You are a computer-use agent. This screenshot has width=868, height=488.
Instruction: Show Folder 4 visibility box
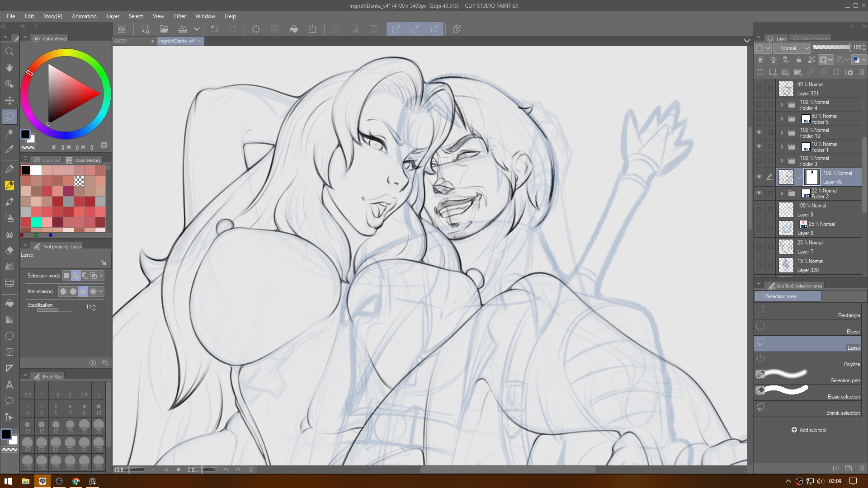[759, 105]
